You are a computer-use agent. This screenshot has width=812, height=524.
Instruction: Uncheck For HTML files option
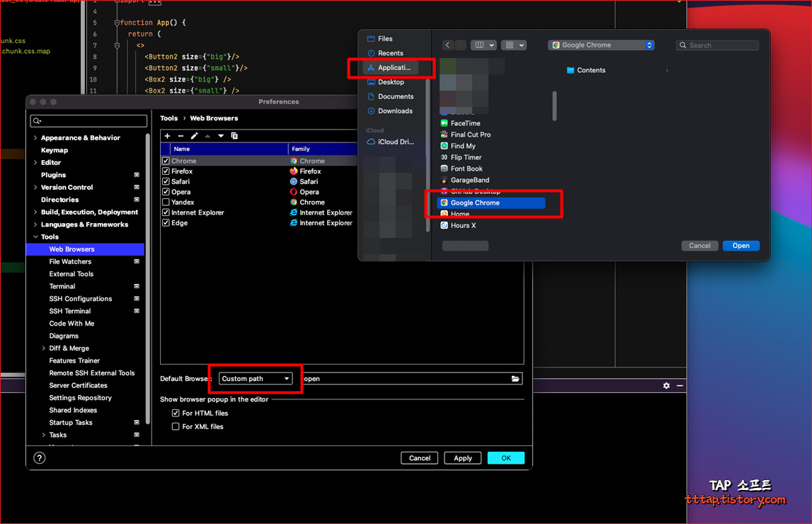click(176, 414)
